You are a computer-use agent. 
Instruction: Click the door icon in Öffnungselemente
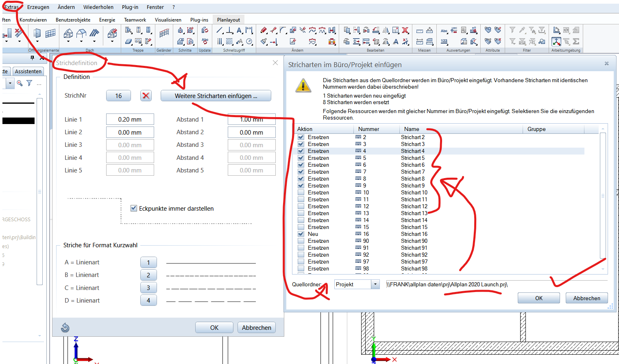[37, 33]
